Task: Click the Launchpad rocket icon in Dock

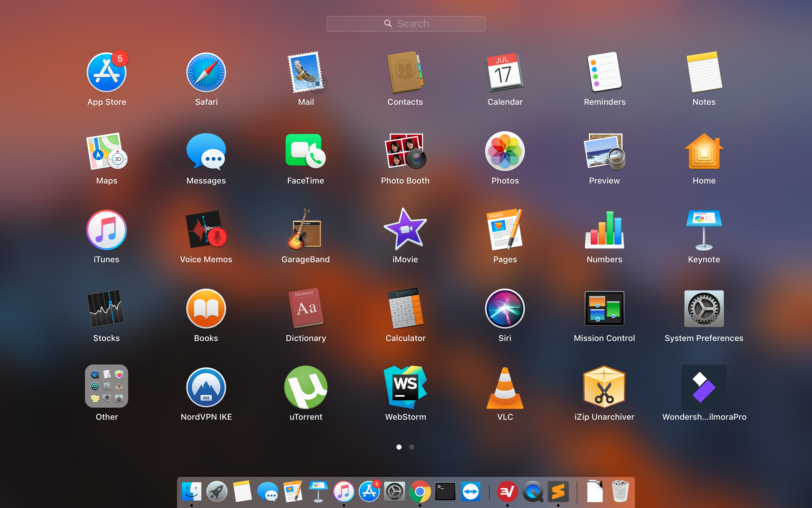Action: click(217, 491)
